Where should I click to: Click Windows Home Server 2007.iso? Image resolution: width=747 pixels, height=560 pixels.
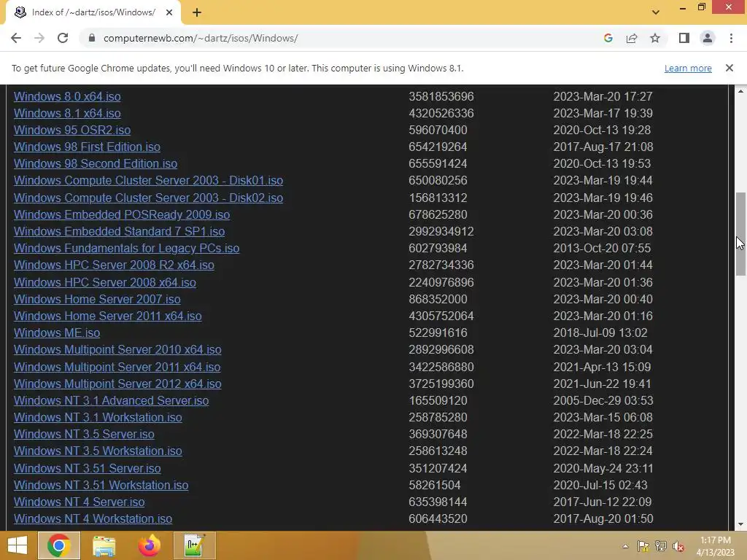pyautogui.click(x=97, y=299)
